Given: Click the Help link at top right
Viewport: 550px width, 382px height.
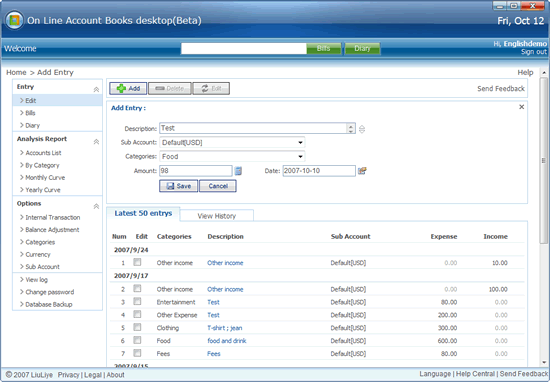Looking at the screenshot, I should (x=525, y=72).
